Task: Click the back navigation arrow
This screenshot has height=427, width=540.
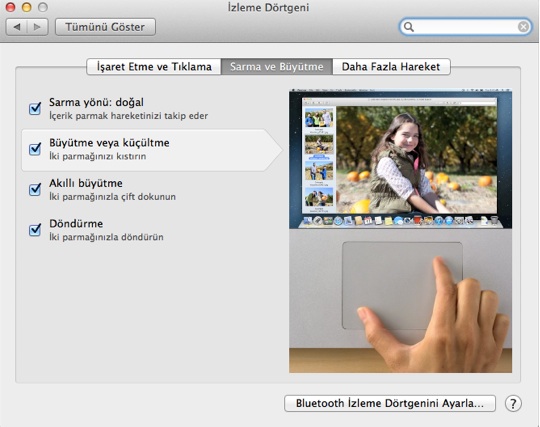Action: click(x=17, y=27)
